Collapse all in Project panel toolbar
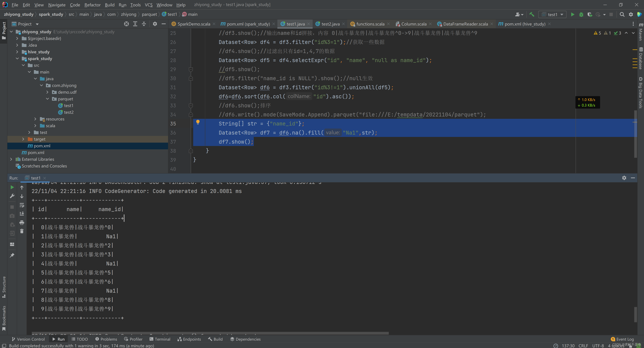Image resolution: width=644 pixels, height=348 pixels. point(144,24)
